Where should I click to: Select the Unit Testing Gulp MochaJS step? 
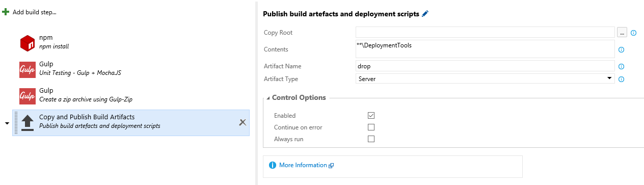[131, 69]
